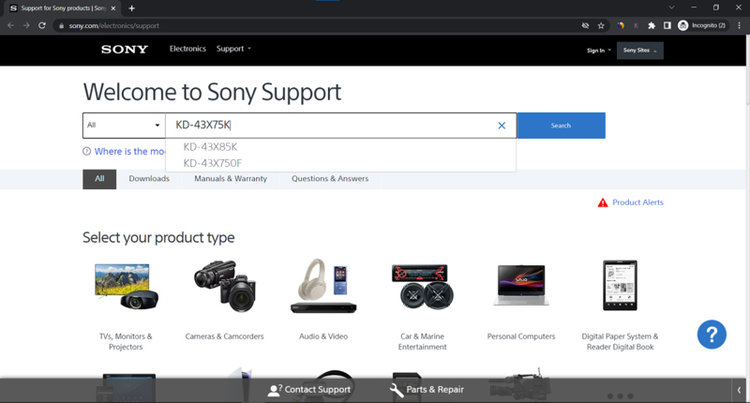Open the All category dropdown
750x403 pixels.
click(124, 125)
